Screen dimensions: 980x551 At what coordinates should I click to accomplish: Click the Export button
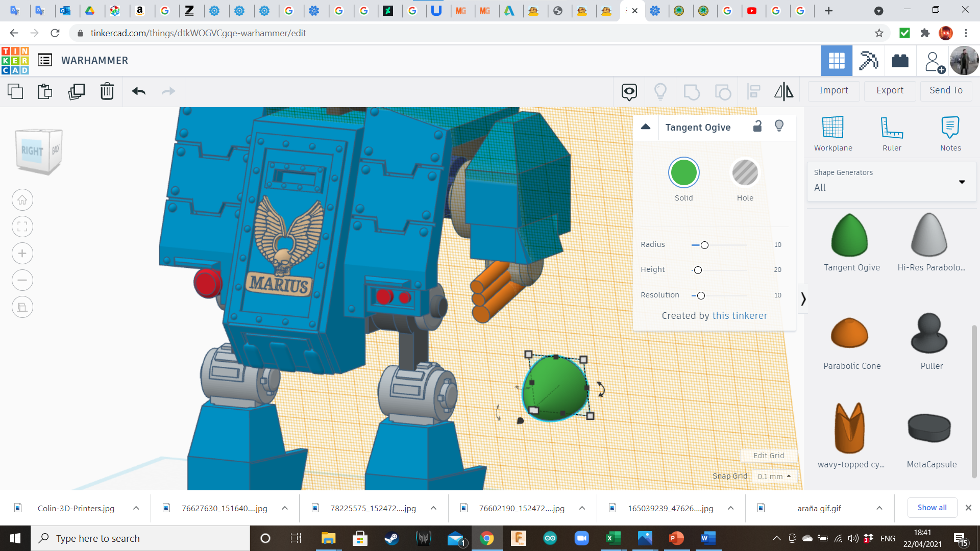[890, 90]
